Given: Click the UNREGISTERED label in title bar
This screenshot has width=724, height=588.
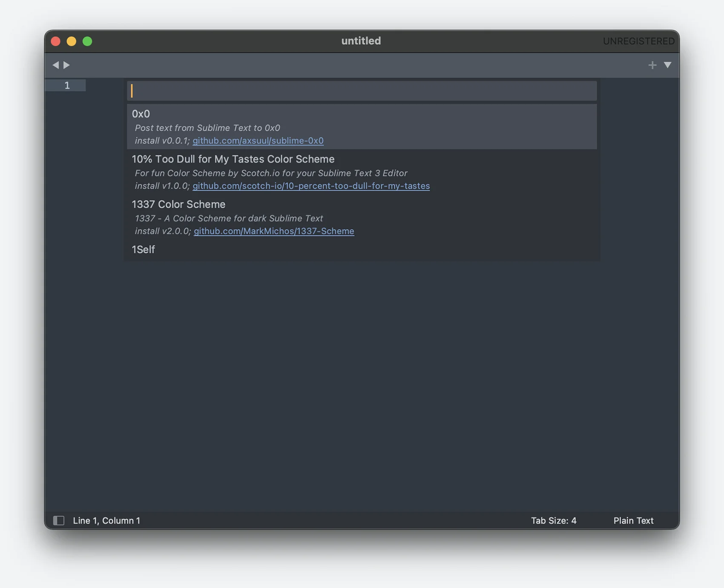Looking at the screenshot, I should point(638,41).
